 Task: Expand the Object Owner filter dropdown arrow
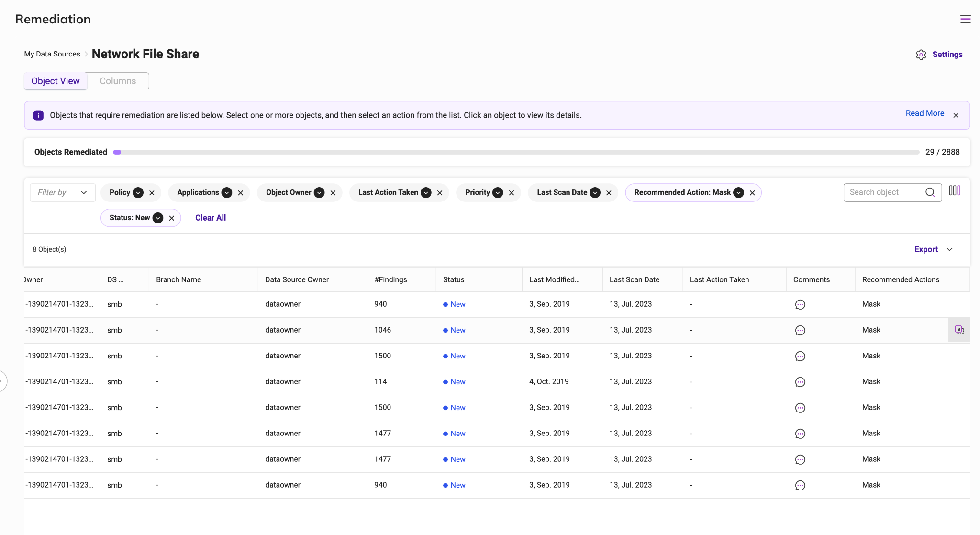(x=319, y=192)
